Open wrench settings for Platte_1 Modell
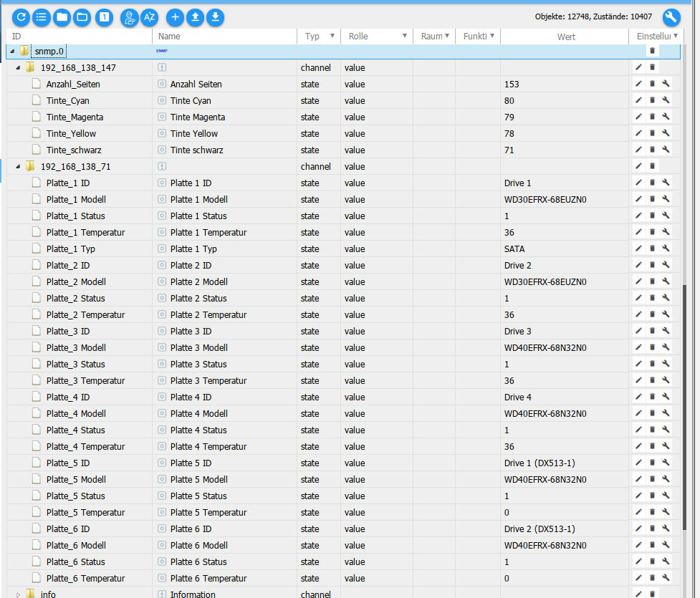Viewport: 700px width, 598px height. [666, 199]
